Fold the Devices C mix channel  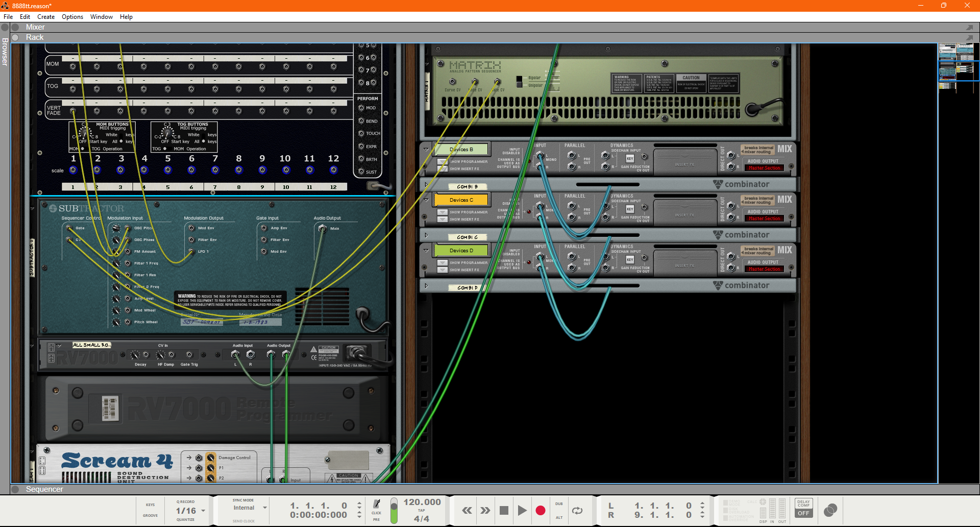point(426,200)
